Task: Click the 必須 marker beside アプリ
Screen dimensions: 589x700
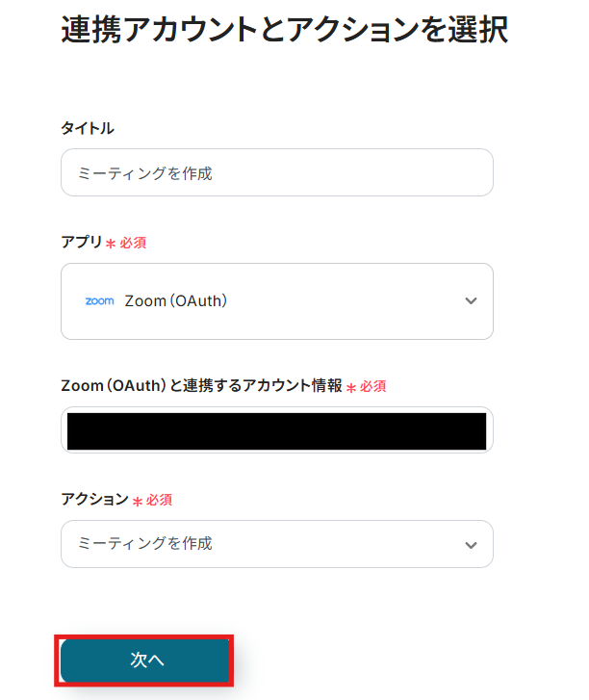Action: [133, 244]
